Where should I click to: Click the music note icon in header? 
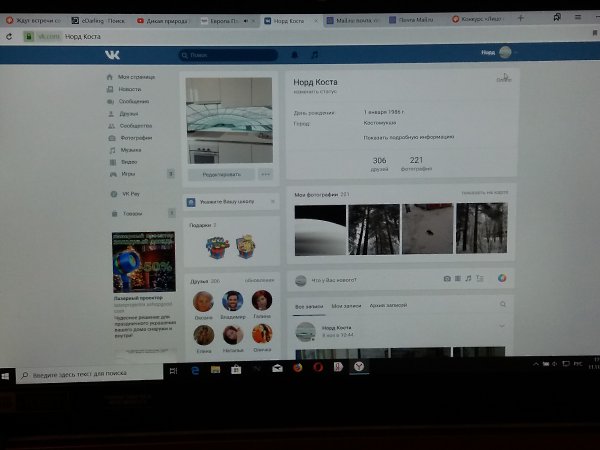click(314, 55)
